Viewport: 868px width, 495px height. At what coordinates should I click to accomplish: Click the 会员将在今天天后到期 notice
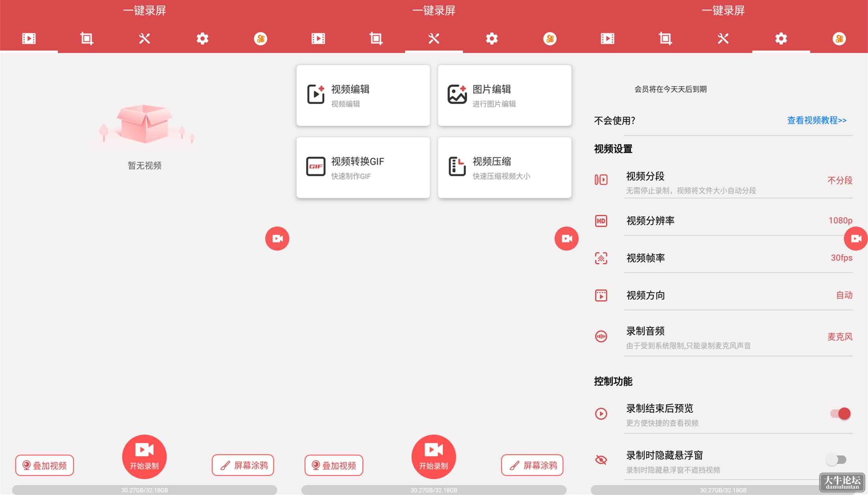(670, 89)
